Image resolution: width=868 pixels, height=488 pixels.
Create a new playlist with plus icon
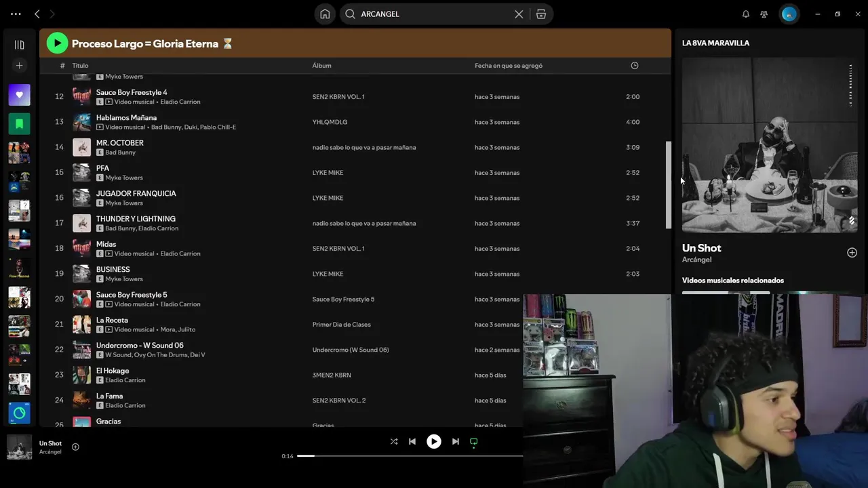(19, 66)
